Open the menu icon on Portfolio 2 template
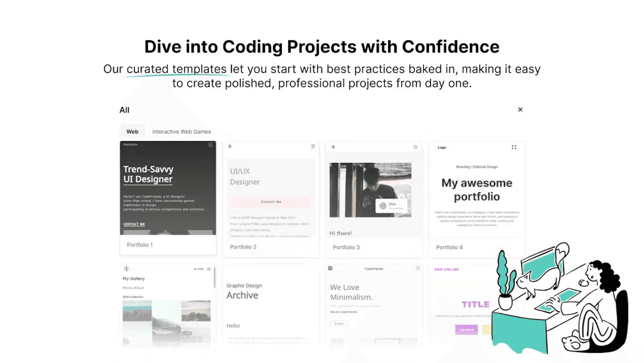Viewport: 644px width, 363px height. point(313,146)
